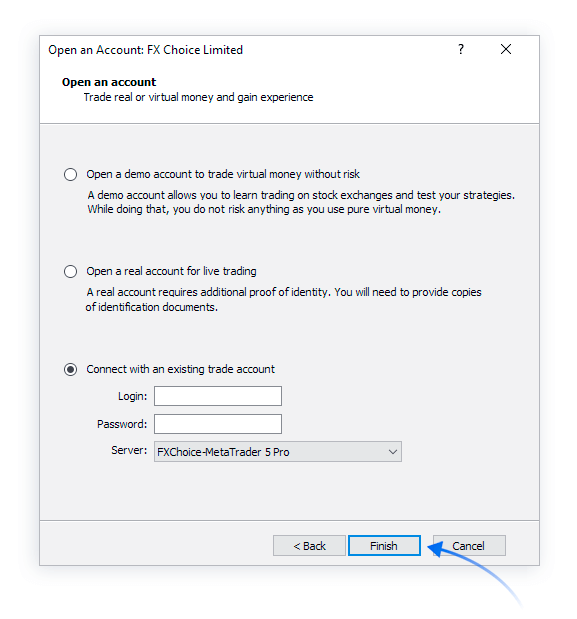Select the demo account radio button
The image size is (577, 619).
coord(70,174)
